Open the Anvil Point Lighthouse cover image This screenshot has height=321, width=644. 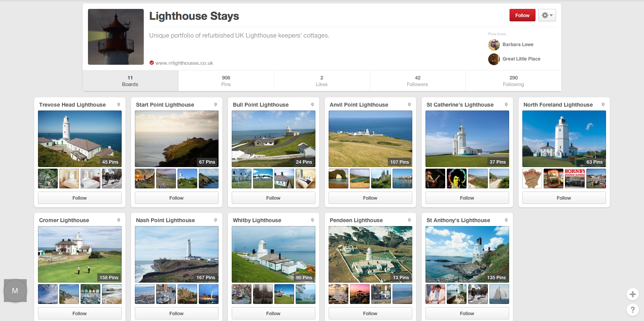pyautogui.click(x=370, y=139)
